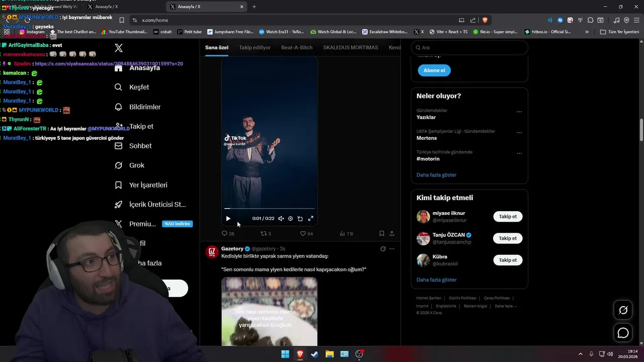Viewport: 644px width, 362px height.
Task: Open the sarma video thumbnail
Action: coord(269,311)
